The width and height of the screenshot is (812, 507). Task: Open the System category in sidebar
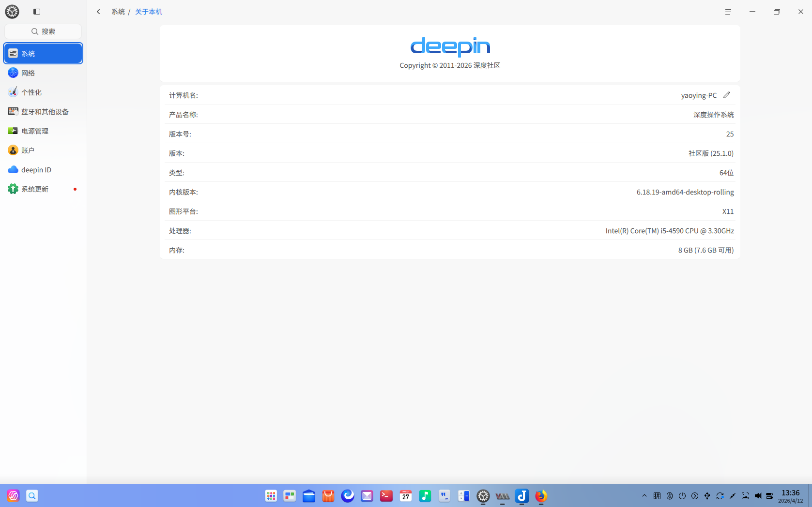click(43, 53)
